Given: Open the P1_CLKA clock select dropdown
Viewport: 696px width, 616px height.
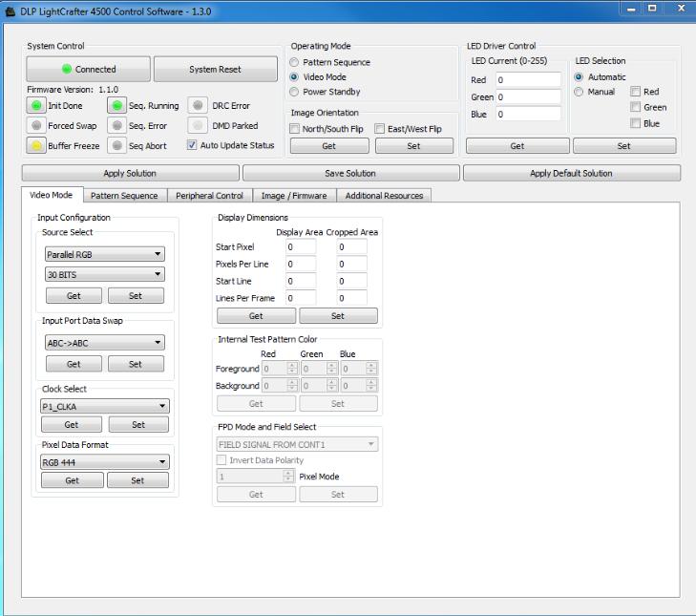Looking at the screenshot, I should pyautogui.click(x=105, y=407).
